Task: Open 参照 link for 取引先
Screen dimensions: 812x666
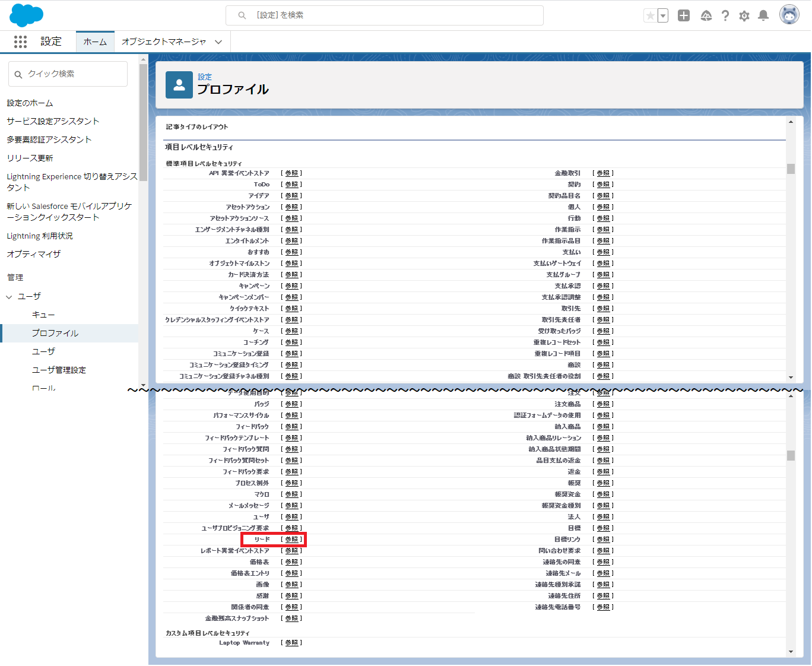Action: point(603,309)
